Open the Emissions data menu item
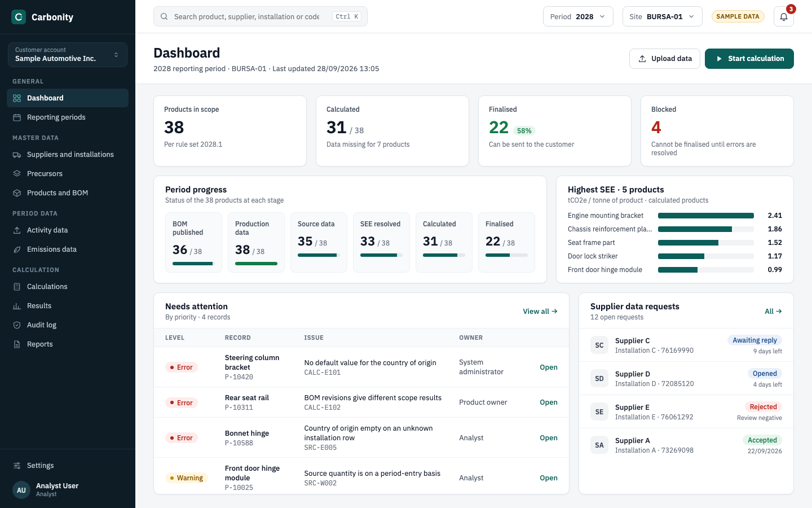This screenshot has width=812, height=508. click(x=68, y=249)
